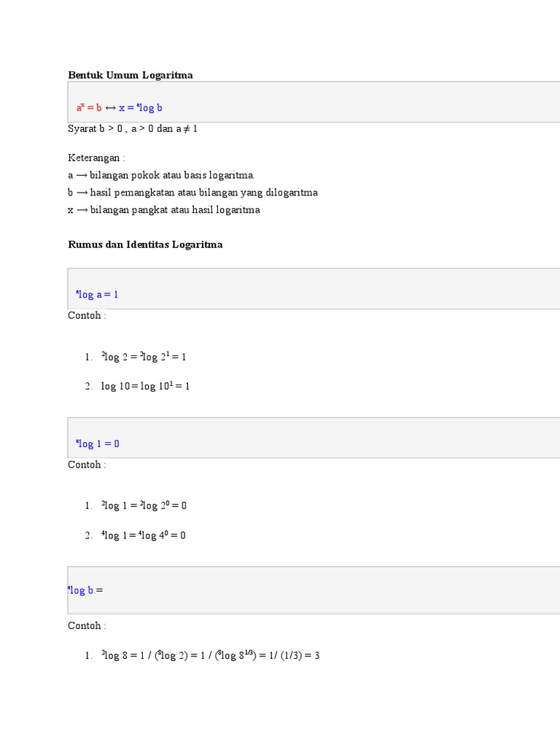Click the 'Keterangan :' label
The height and width of the screenshot is (747, 560).
tap(97, 158)
